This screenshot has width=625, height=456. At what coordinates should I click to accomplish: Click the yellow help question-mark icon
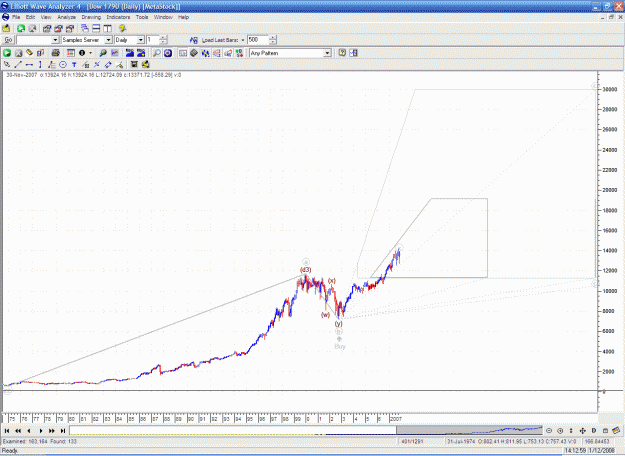(122, 28)
